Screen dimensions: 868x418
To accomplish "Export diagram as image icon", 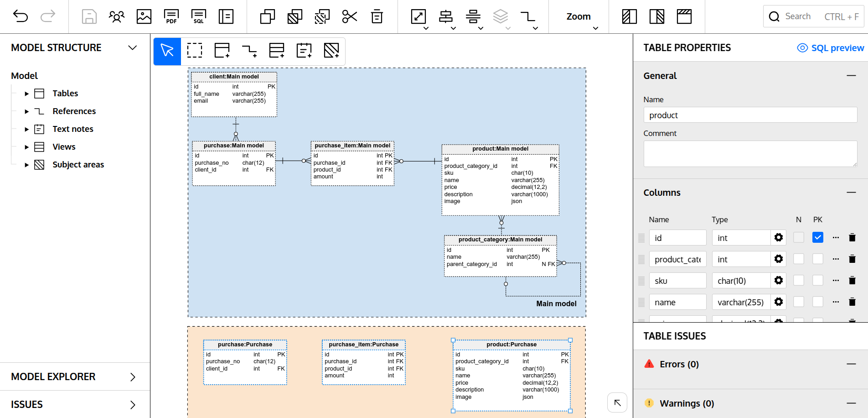I will coord(144,16).
